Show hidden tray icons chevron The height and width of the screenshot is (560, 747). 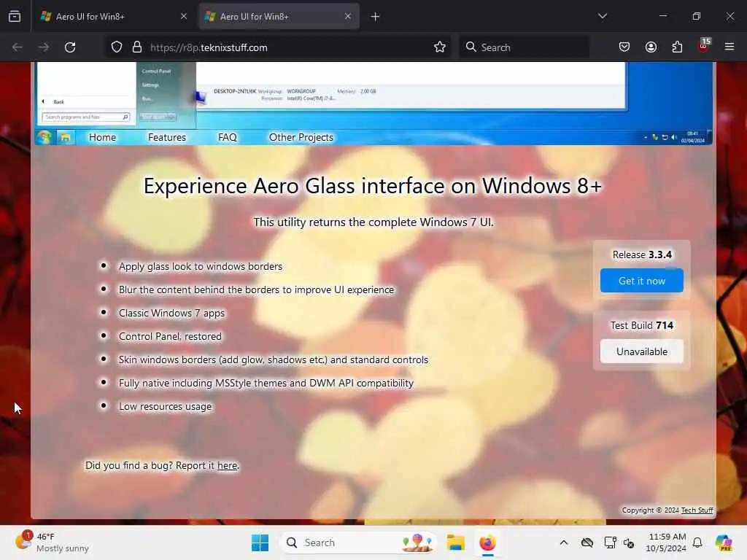tap(564, 542)
